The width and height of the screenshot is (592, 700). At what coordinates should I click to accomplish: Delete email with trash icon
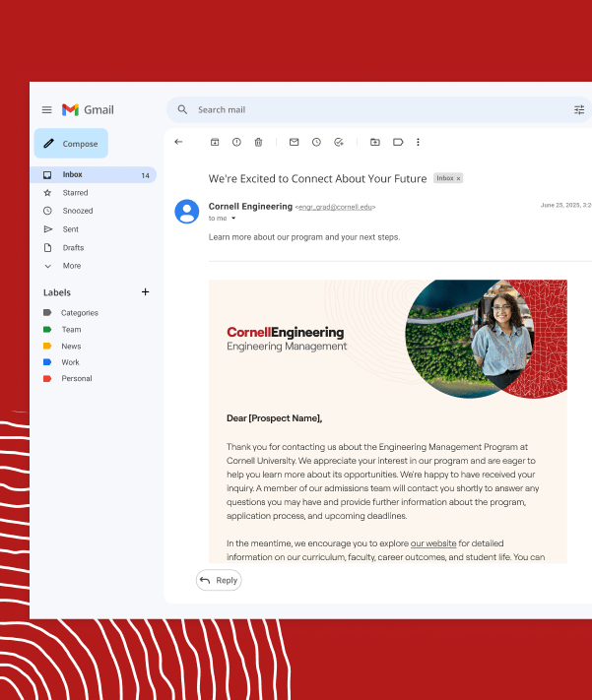(258, 142)
